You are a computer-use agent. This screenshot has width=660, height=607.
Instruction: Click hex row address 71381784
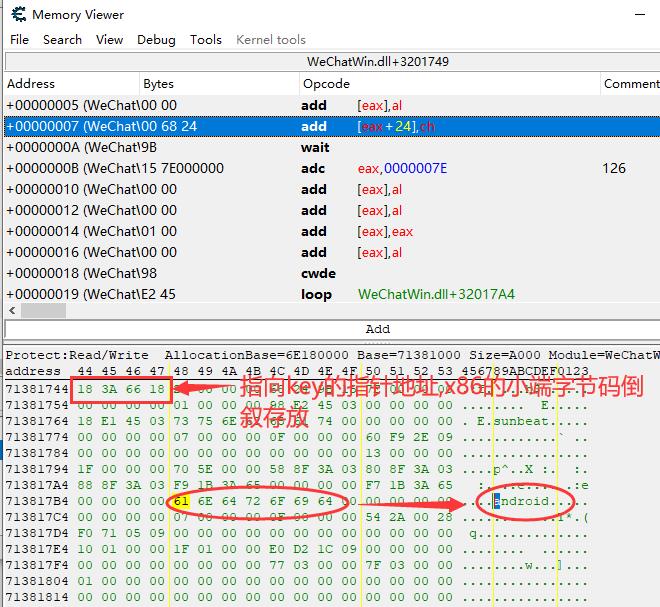pyautogui.click(x=37, y=453)
